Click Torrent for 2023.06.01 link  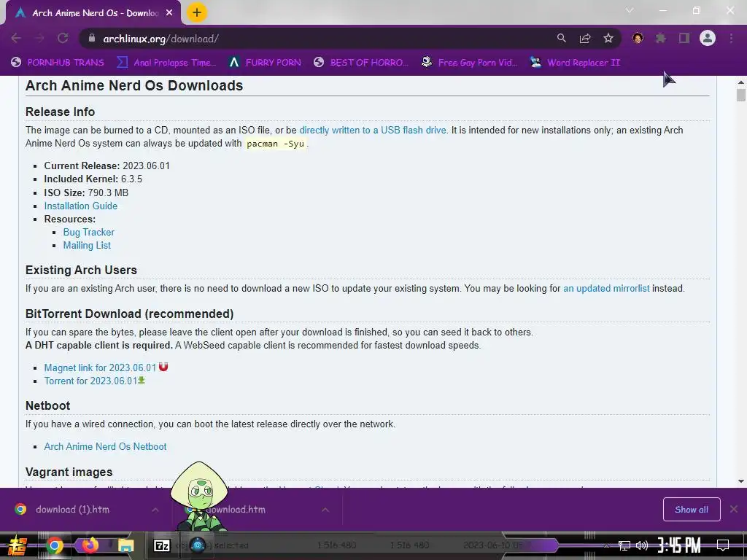click(90, 381)
